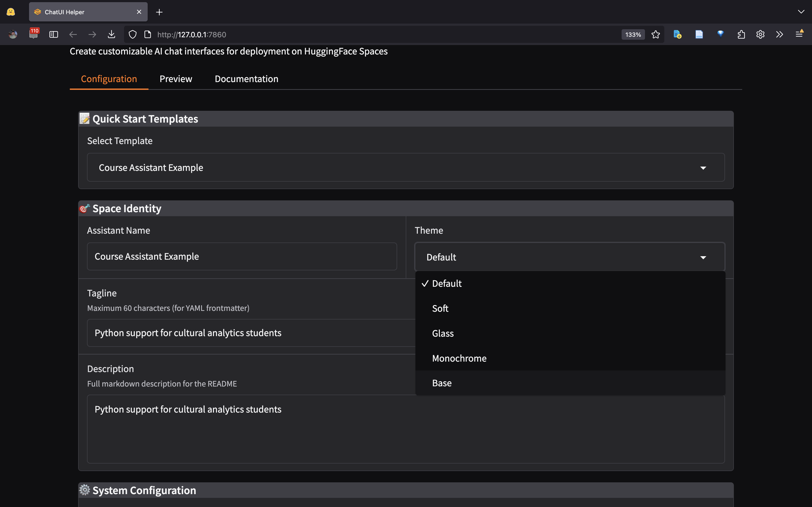Open the Documentation tab
The width and height of the screenshot is (812, 507).
246,79
